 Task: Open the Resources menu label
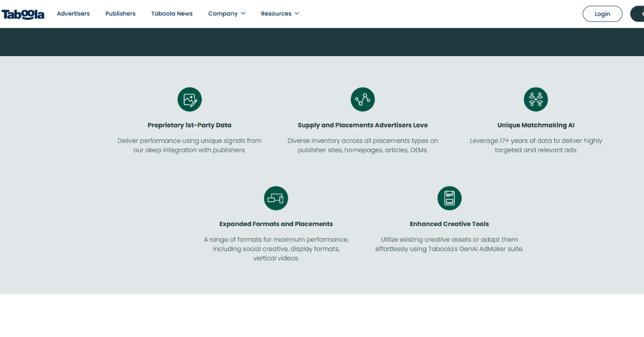click(276, 13)
